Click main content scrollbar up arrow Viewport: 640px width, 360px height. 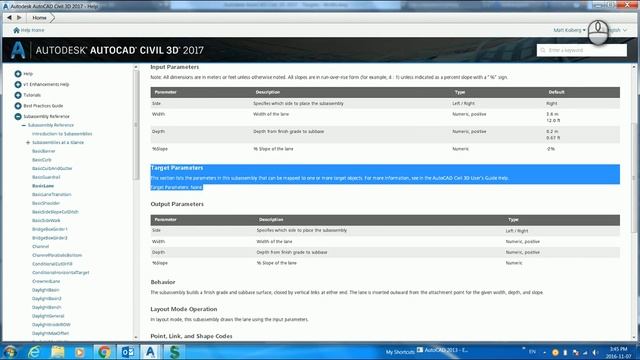(x=634, y=67)
